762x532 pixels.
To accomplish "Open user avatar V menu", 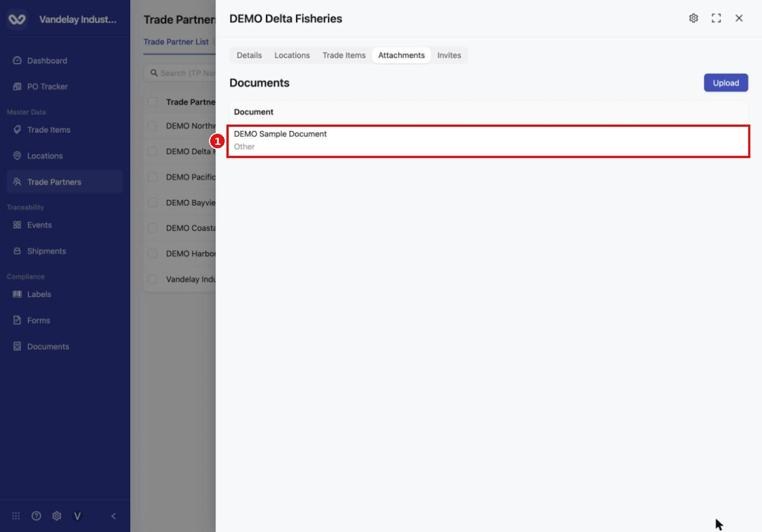I will click(x=77, y=516).
